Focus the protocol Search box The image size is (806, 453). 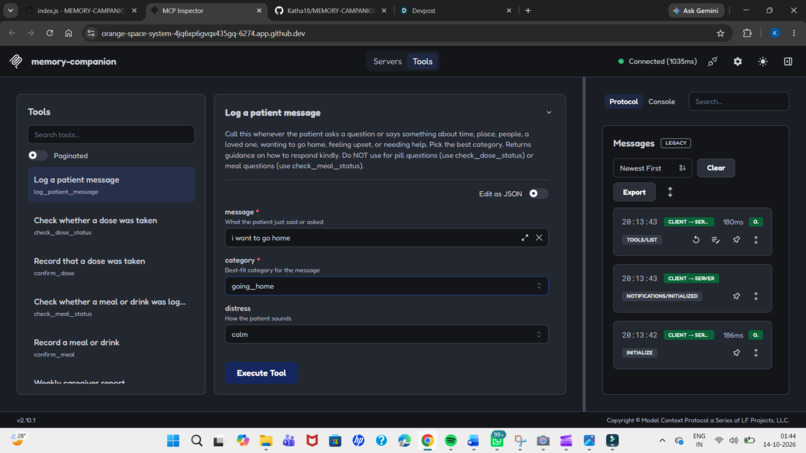738,101
